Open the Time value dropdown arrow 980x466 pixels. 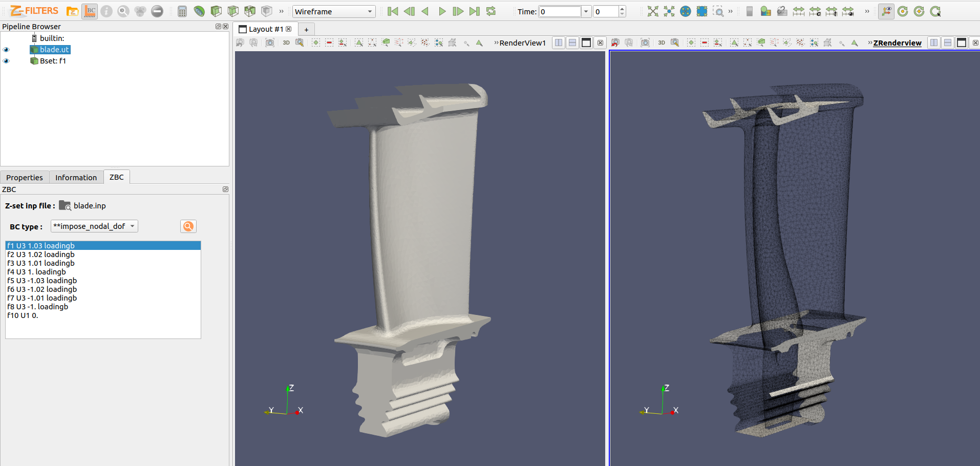tap(586, 11)
